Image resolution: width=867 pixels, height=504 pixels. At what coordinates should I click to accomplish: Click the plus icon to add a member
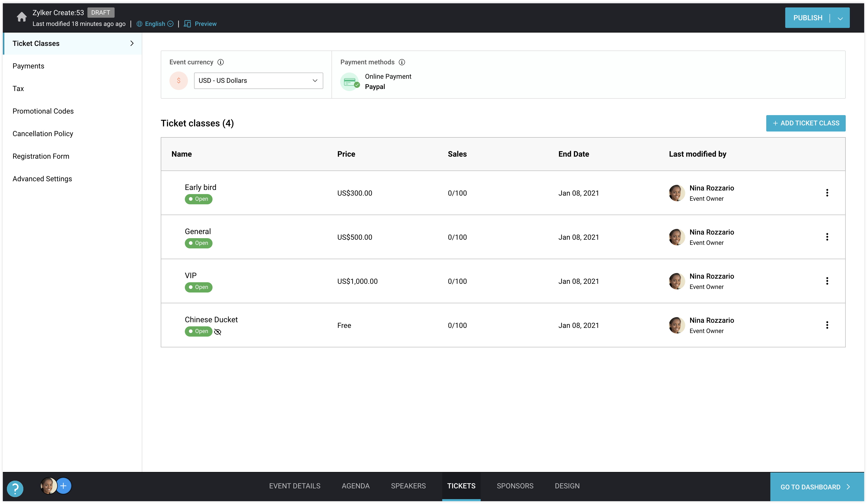click(63, 486)
